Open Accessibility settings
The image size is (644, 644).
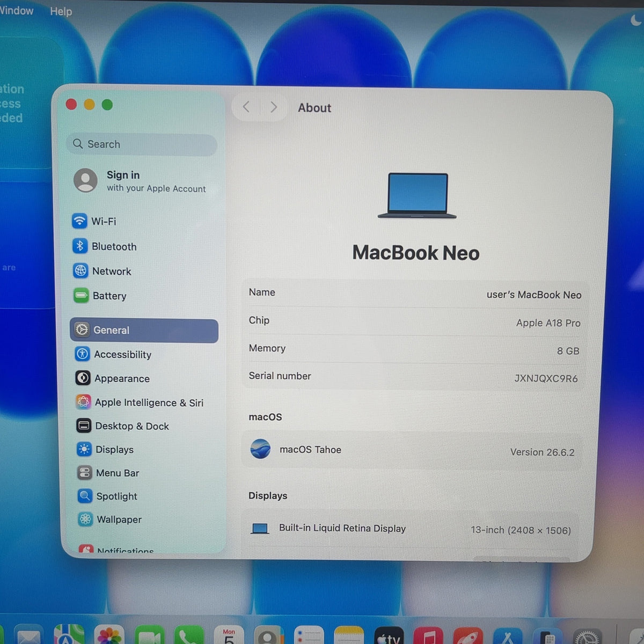pyautogui.click(x=113, y=354)
